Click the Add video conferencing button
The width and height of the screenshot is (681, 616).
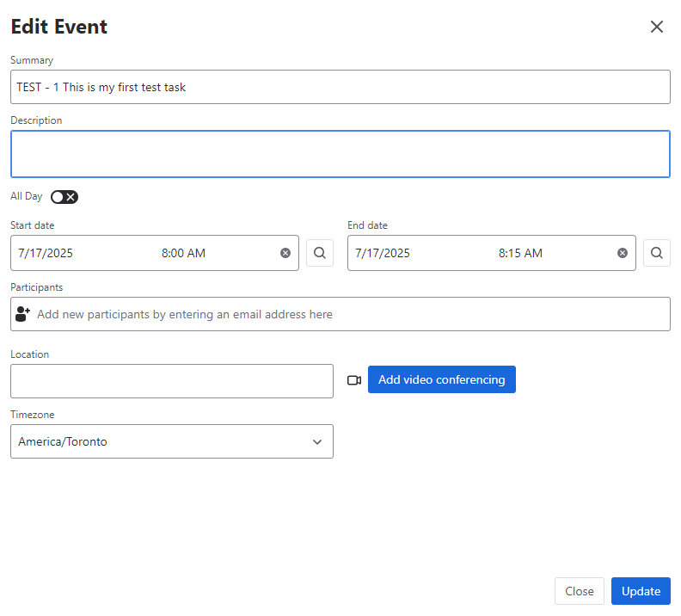tap(442, 379)
